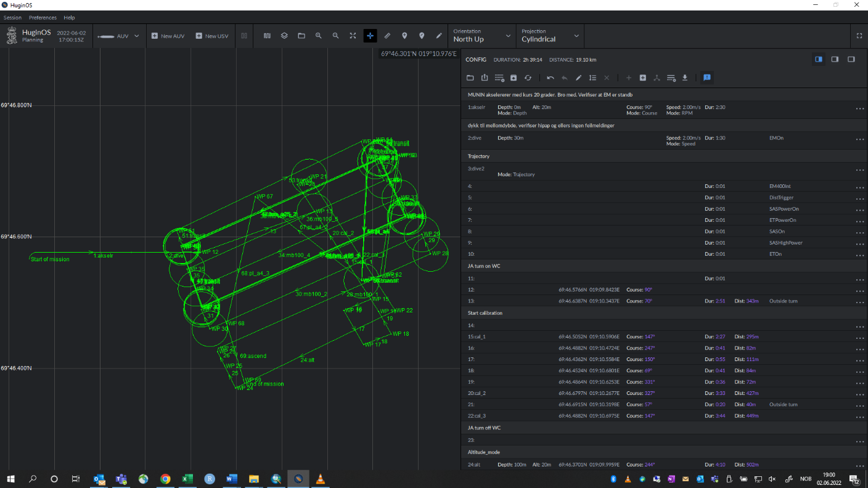Toggle the split panel layout view
The image size is (868, 488).
[818, 59]
